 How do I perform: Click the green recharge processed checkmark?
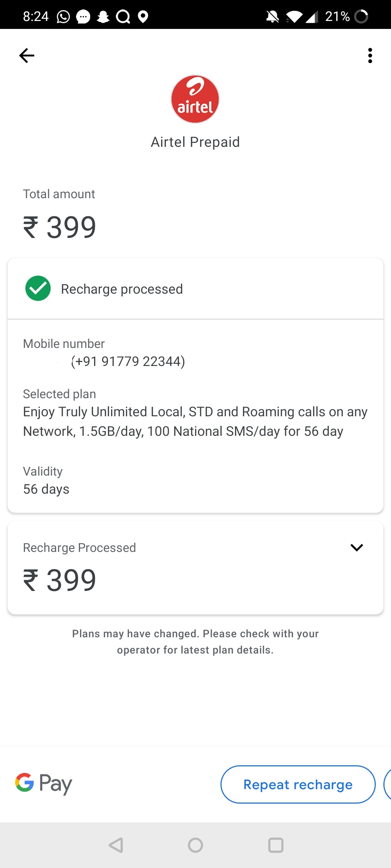(38, 289)
